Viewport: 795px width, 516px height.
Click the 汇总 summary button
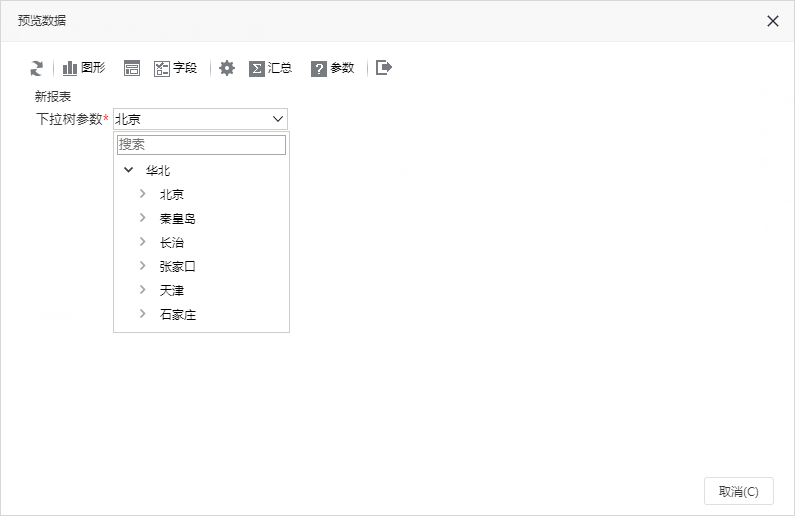point(270,68)
